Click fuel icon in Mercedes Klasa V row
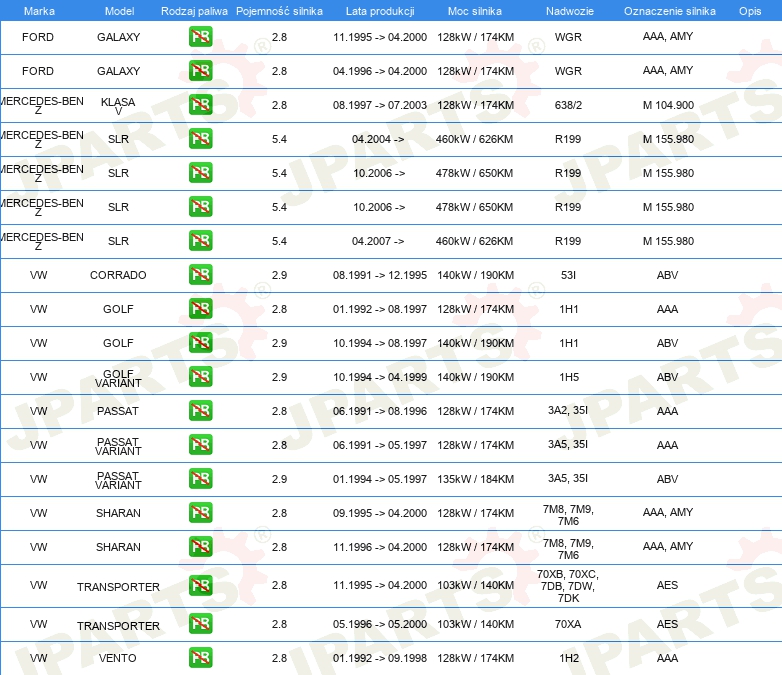The image size is (782, 675). [200, 105]
